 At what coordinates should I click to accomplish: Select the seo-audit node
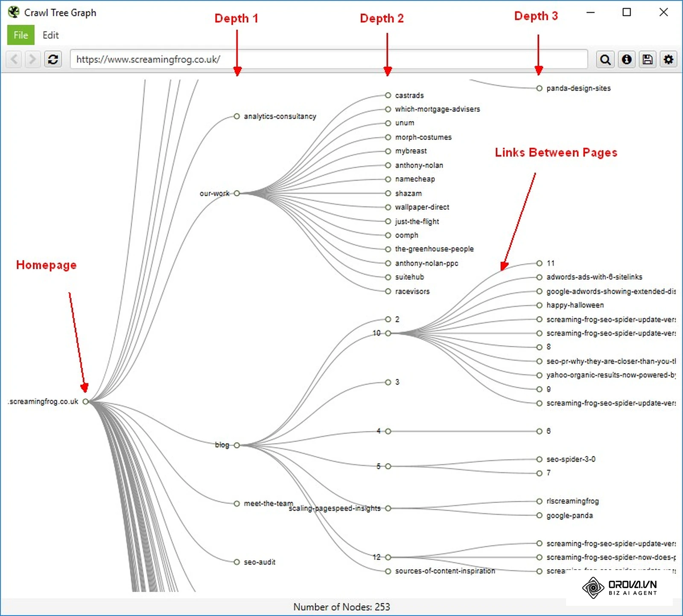[236, 562]
